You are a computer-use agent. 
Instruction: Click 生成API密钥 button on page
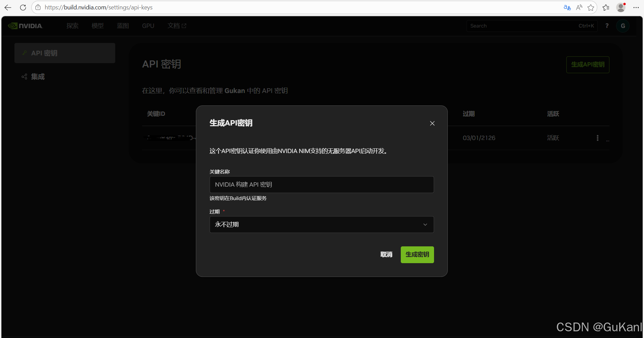pyautogui.click(x=588, y=64)
